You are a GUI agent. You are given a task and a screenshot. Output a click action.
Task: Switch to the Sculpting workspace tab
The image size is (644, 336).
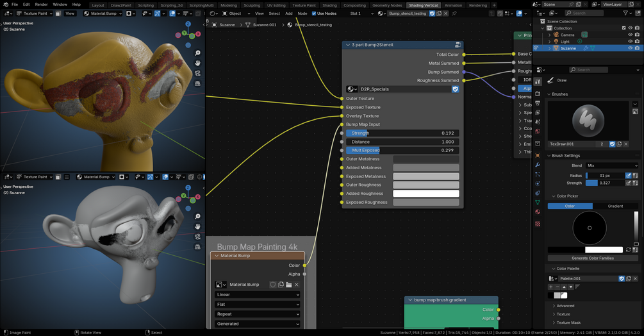pos(252,5)
